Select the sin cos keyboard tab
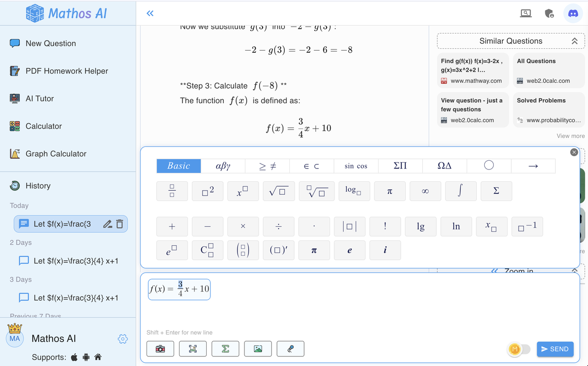 click(x=356, y=166)
